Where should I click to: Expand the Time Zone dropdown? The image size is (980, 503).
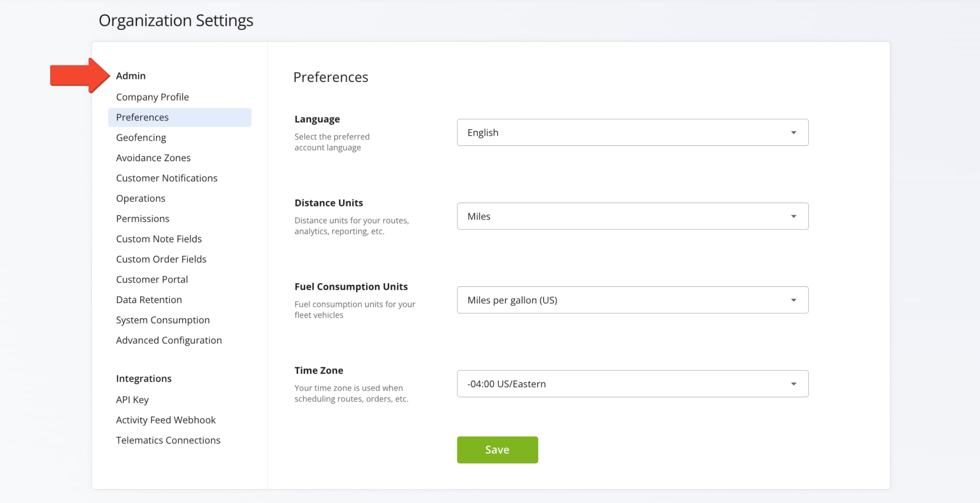(632, 383)
